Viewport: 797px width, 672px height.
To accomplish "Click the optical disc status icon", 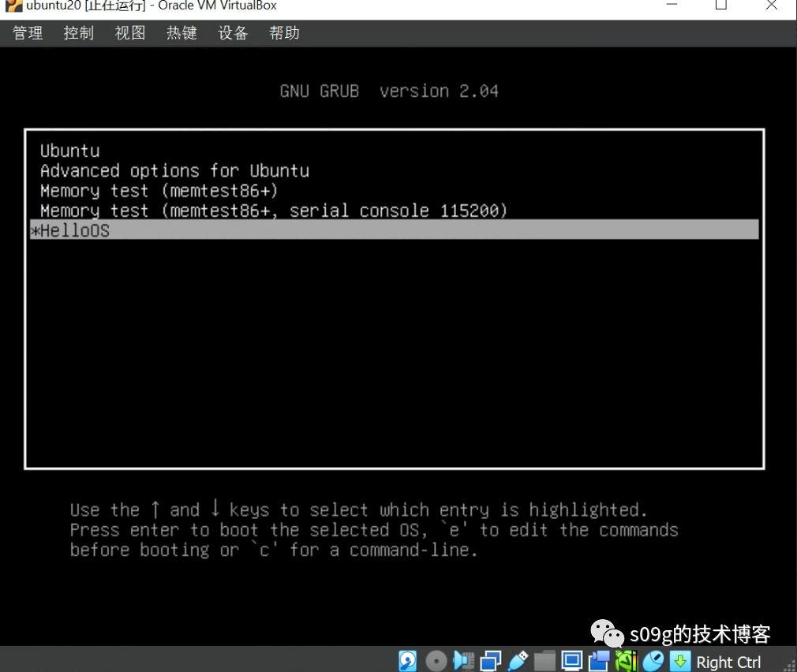I will click(436, 661).
